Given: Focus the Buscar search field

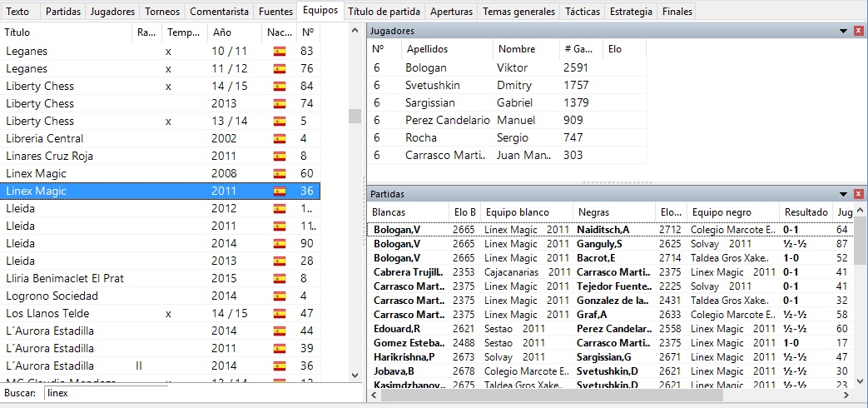Looking at the screenshot, I should click(x=200, y=392).
